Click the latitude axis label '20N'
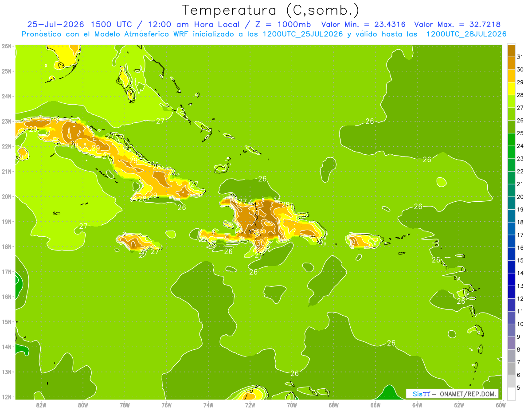 6,196
